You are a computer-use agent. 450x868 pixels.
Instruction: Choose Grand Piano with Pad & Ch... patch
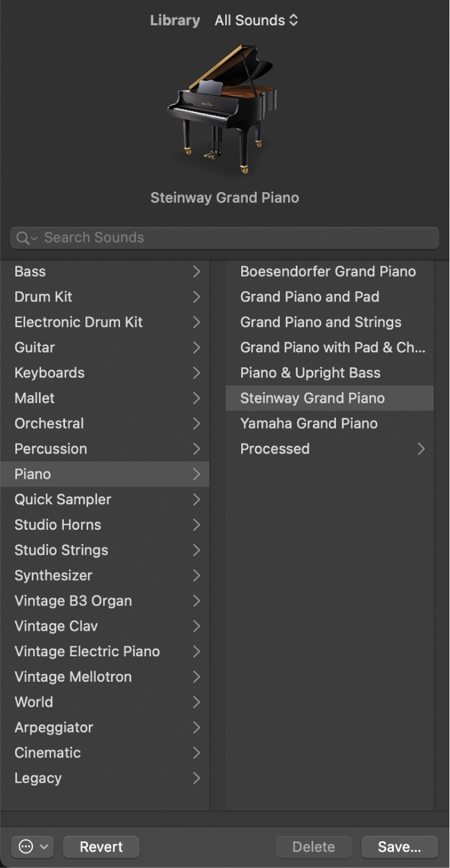point(330,348)
